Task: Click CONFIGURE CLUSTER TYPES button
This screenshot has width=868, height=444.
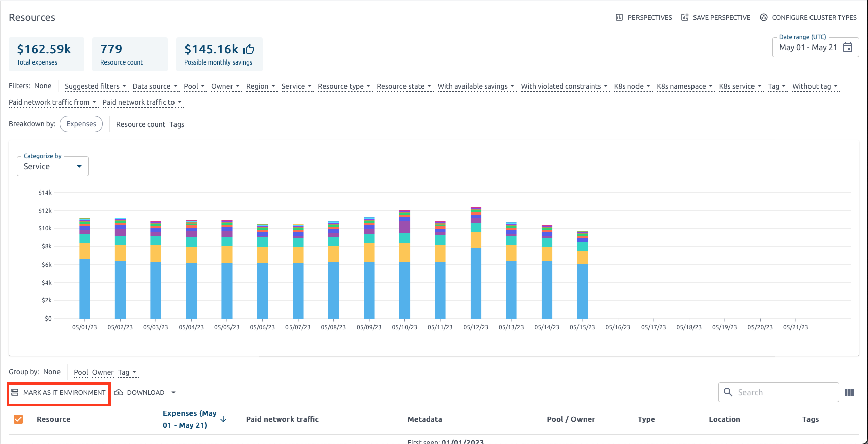Action: click(x=808, y=17)
